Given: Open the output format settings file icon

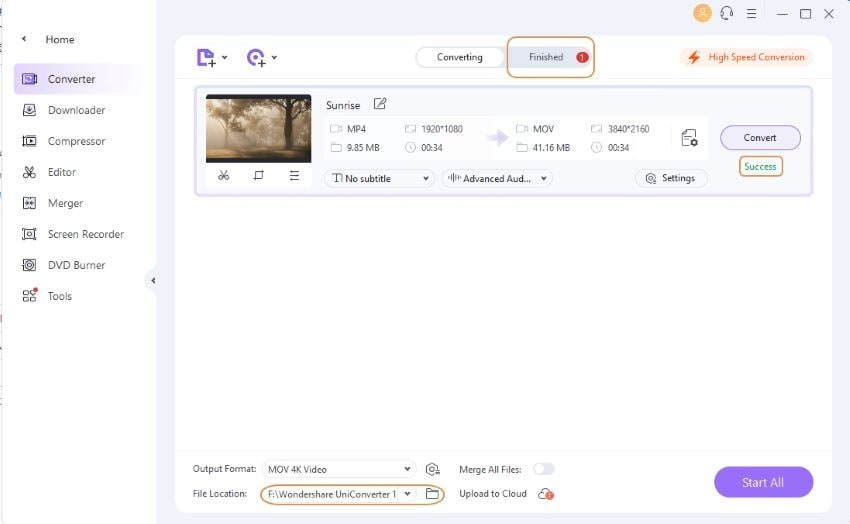Looking at the screenshot, I should tap(689, 138).
